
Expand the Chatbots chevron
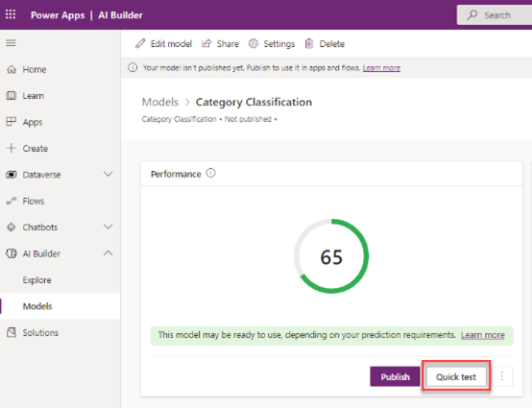click(x=108, y=227)
